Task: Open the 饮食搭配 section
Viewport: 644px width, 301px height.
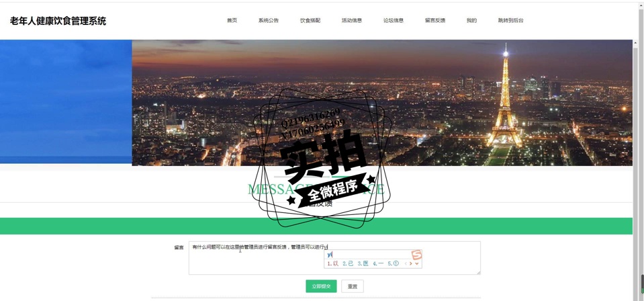Action: 310,20
